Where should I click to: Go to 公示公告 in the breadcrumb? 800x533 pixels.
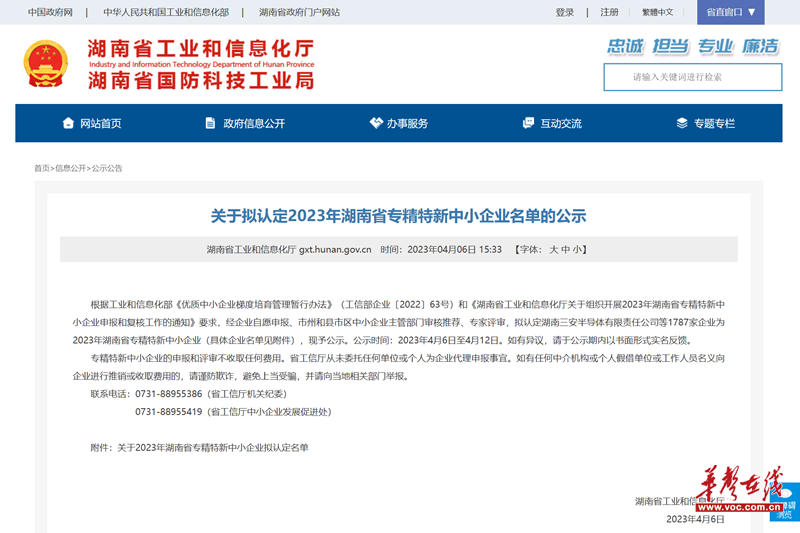(x=107, y=168)
